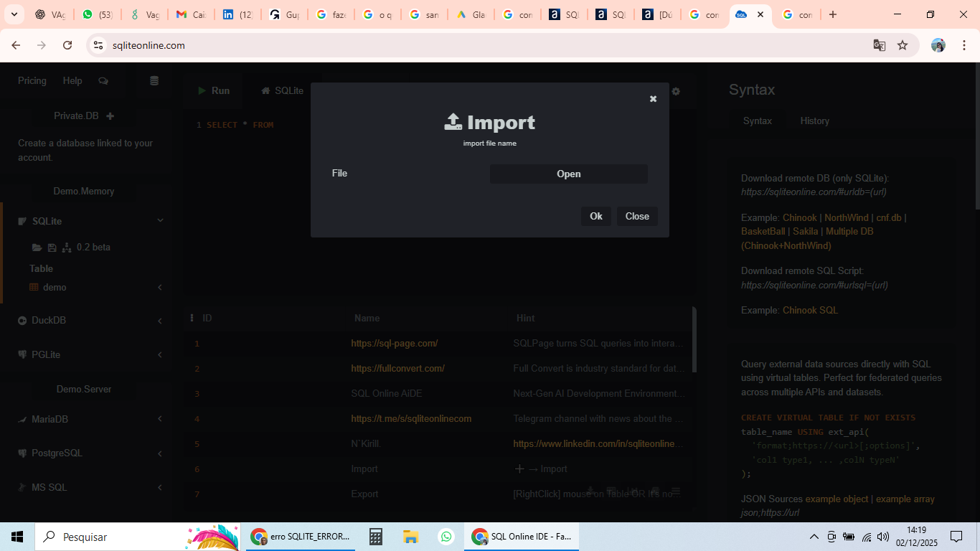This screenshot has height=551, width=980.
Task: Select the PostgreSQL server entry
Action: coord(57,453)
